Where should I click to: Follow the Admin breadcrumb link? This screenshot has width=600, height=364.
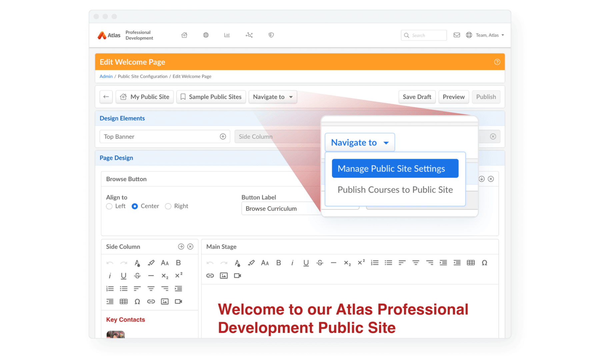coord(106,76)
